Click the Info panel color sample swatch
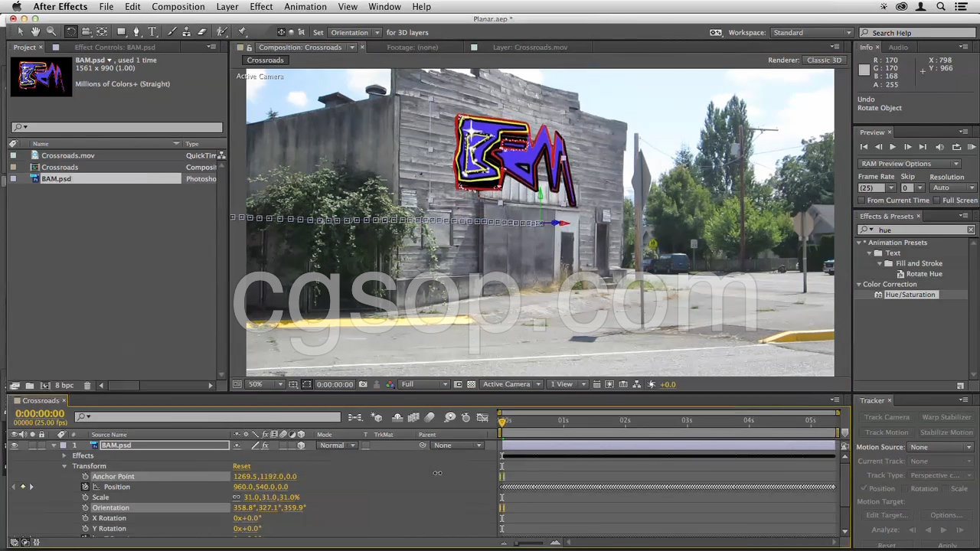The height and width of the screenshot is (551, 980). [x=864, y=70]
